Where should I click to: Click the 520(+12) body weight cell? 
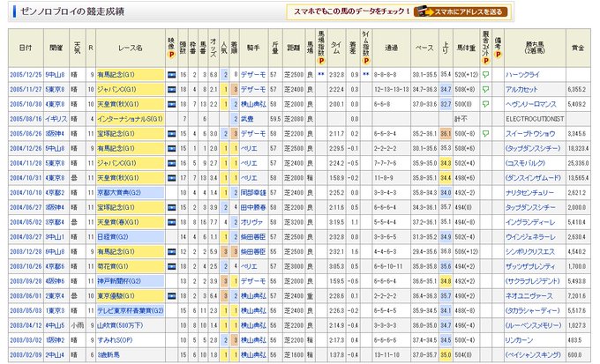coord(467,75)
